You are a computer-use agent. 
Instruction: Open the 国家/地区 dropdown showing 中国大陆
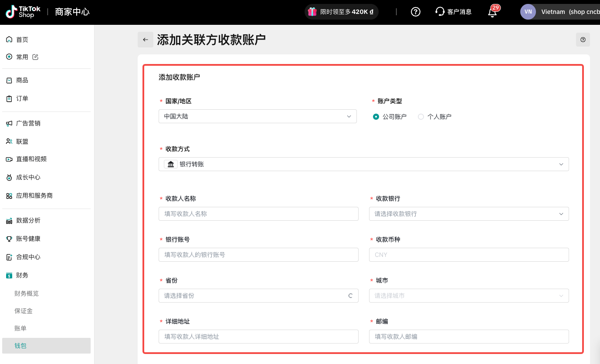coord(258,116)
